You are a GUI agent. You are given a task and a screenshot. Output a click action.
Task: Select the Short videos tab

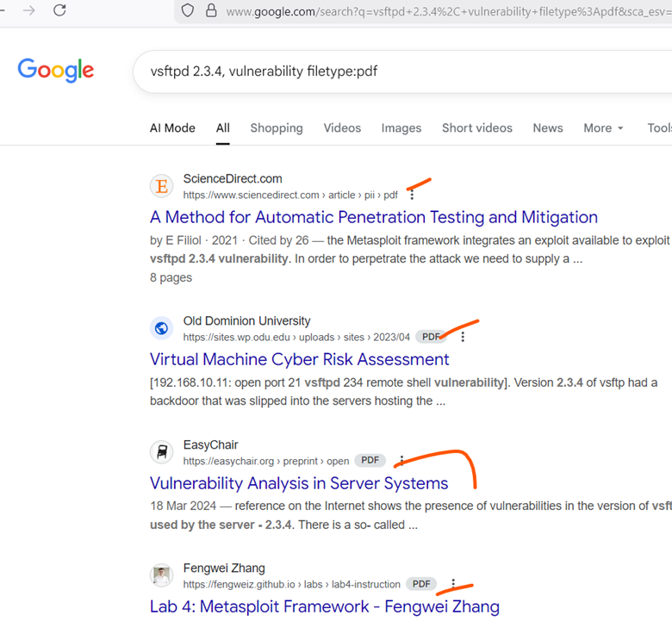coord(476,127)
